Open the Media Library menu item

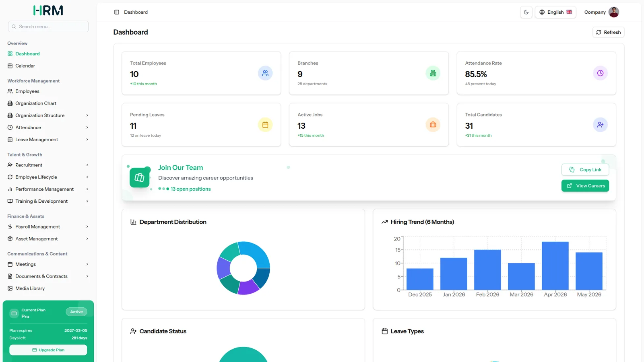tap(48, 288)
